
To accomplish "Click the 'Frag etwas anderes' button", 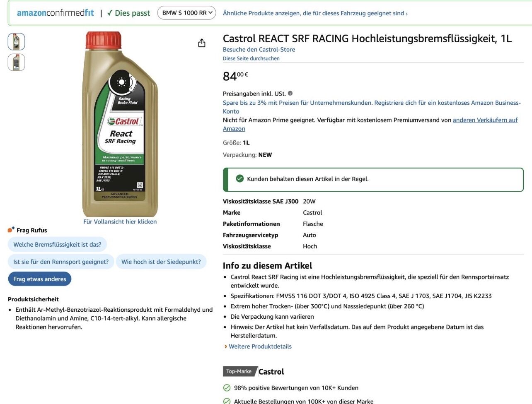I will tap(40, 279).
